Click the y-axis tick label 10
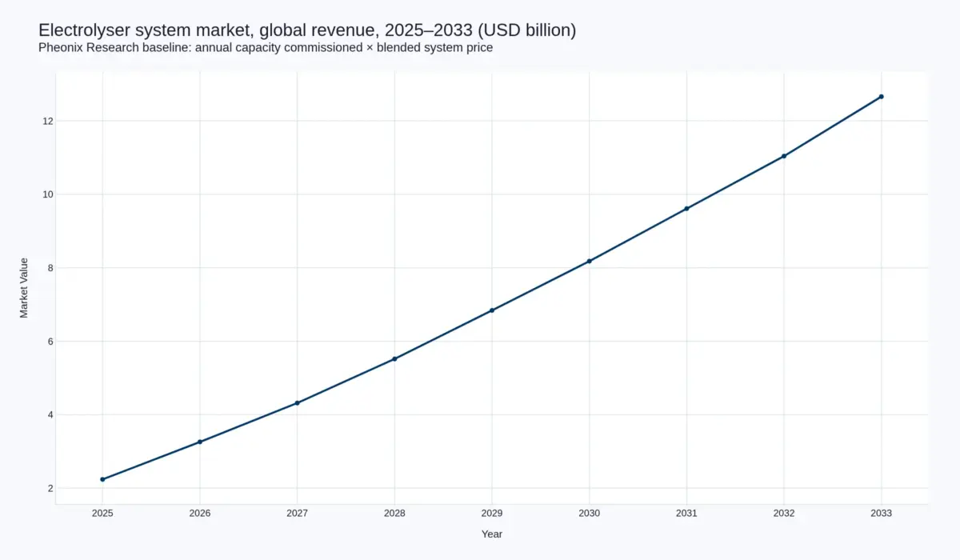Viewport: 960px width, 560px height. click(47, 194)
